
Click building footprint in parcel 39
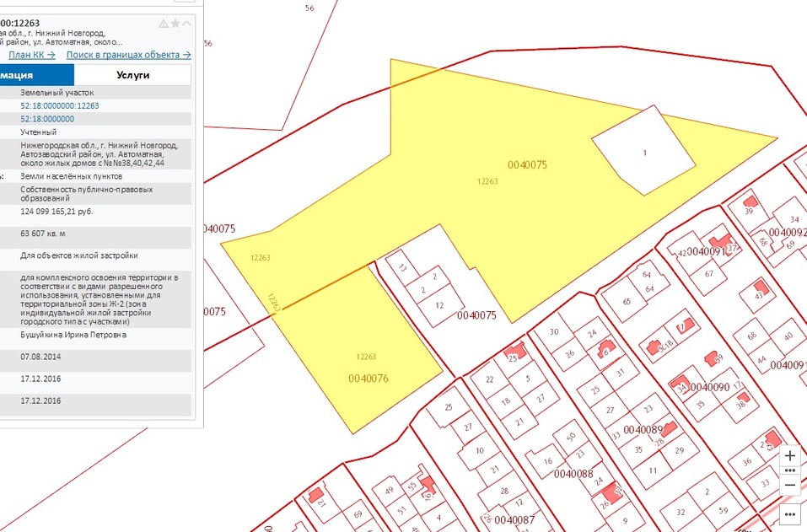coord(748,202)
